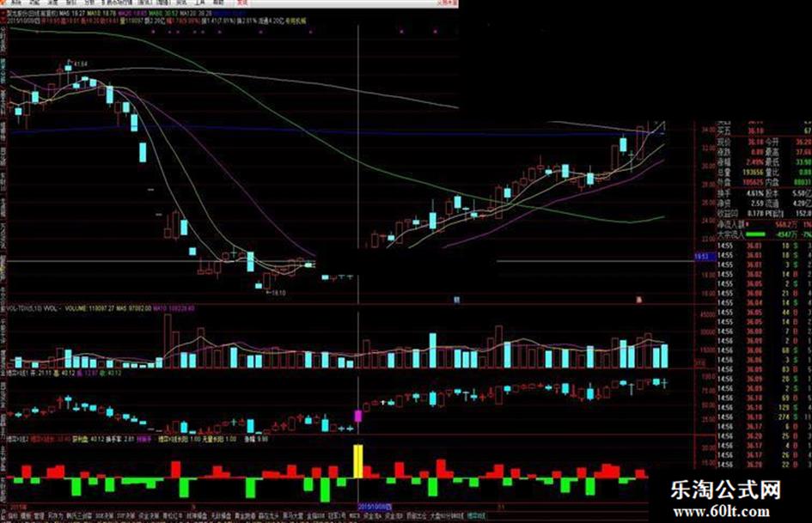Image resolution: width=812 pixels, height=523 pixels.
Task: Click the 41.64 high price label
Action: click(80, 64)
